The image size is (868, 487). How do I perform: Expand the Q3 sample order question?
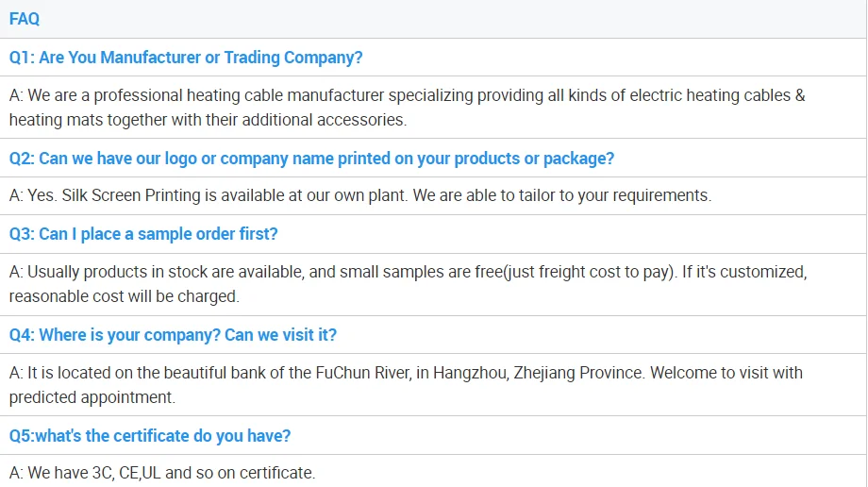click(143, 234)
